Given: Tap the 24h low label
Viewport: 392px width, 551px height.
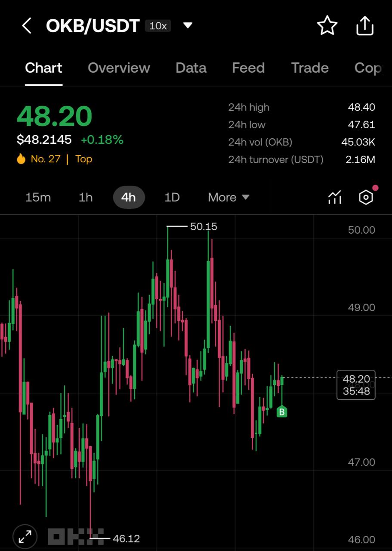Looking at the screenshot, I should [247, 125].
